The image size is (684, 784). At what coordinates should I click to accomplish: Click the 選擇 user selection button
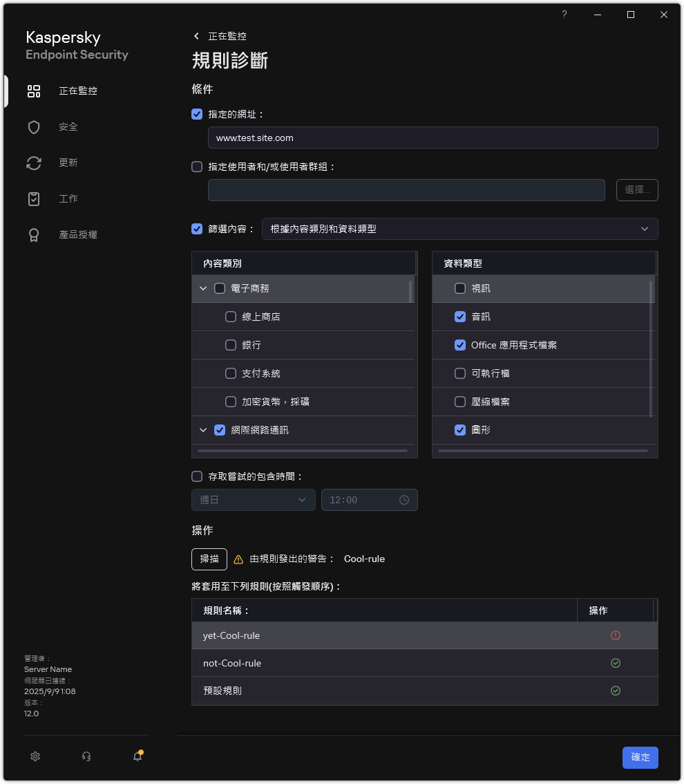point(636,189)
